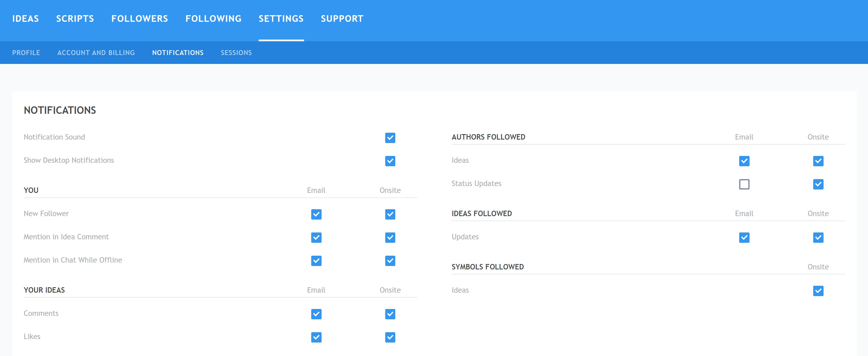The width and height of the screenshot is (868, 356).
Task: Disable onsite notifications for Likes
Action: click(x=390, y=337)
